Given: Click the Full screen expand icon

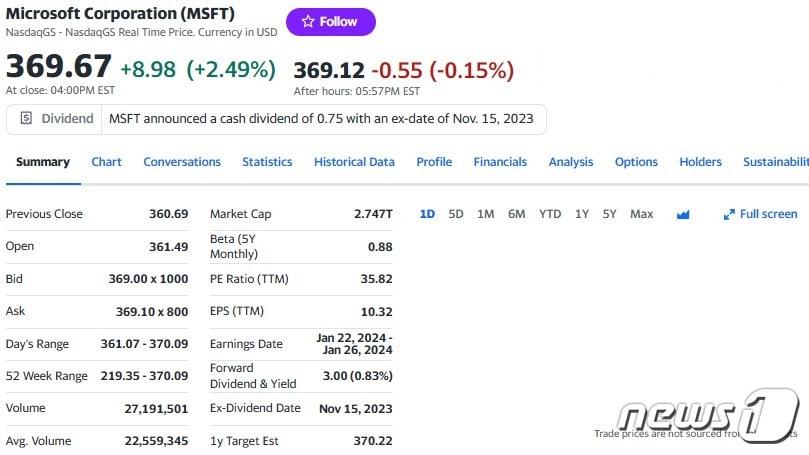Looking at the screenshot, I should coord(729,214).
